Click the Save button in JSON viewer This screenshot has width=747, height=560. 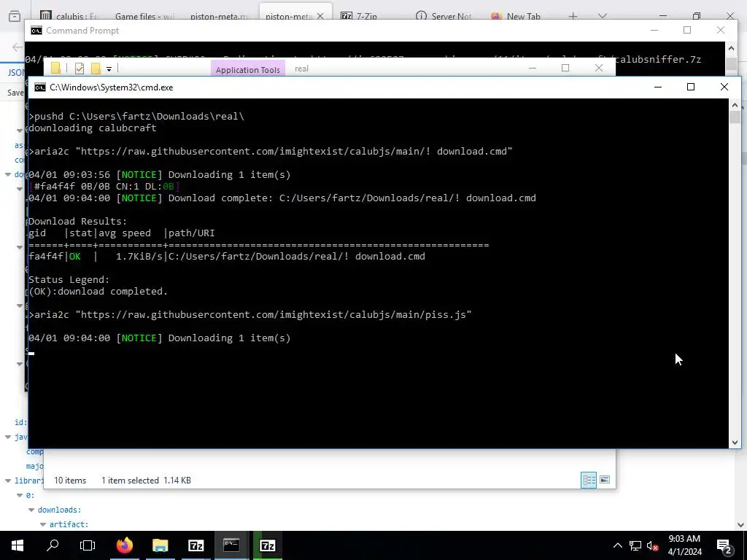(15, 93)
